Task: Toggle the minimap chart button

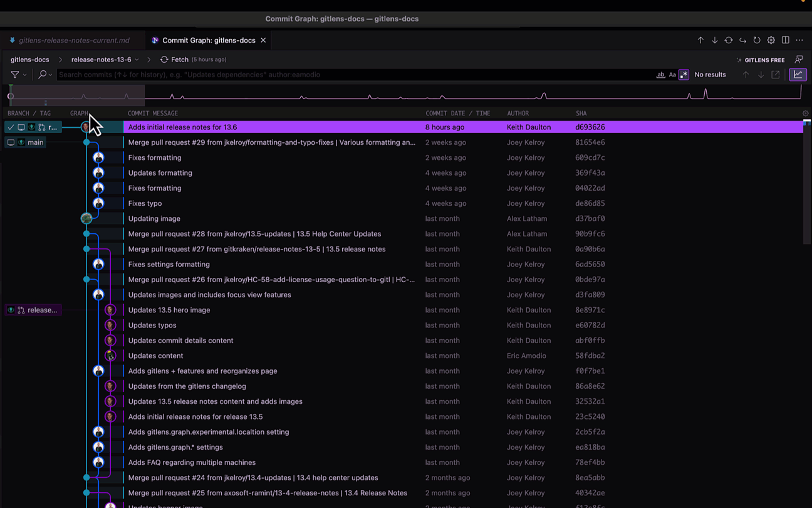Action: pyautogui.click(x=798, y=75)
